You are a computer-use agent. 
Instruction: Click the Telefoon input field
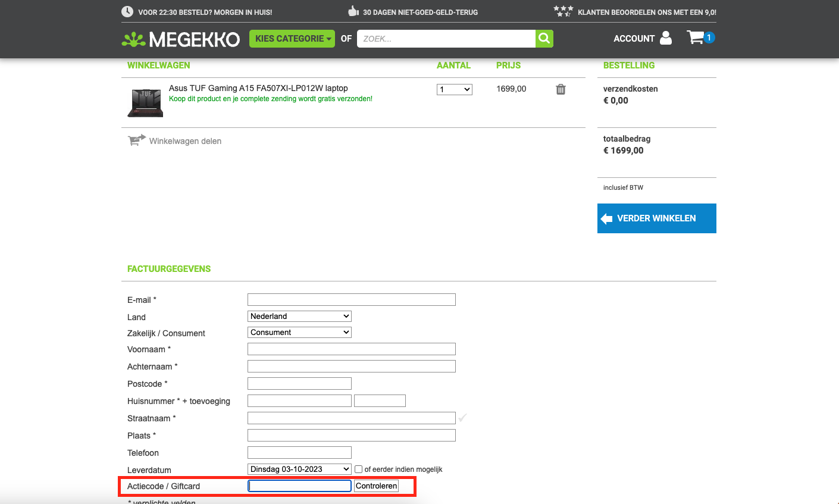pyautogui.click(x=299, y=452)
